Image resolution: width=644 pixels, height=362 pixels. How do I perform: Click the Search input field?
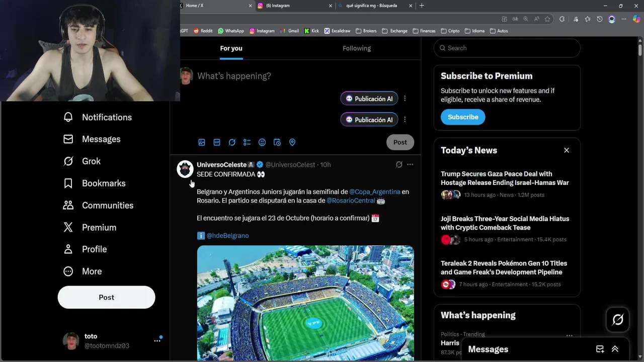pos(507,48)
